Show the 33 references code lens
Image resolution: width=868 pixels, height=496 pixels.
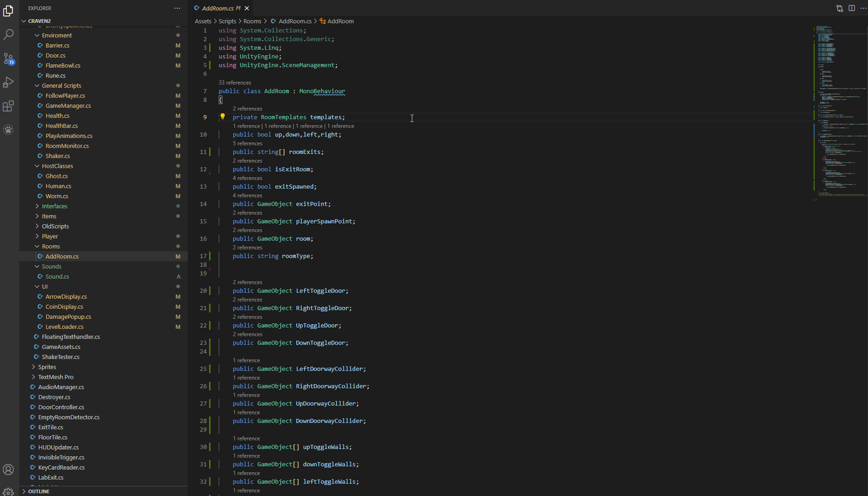point(235,83)
